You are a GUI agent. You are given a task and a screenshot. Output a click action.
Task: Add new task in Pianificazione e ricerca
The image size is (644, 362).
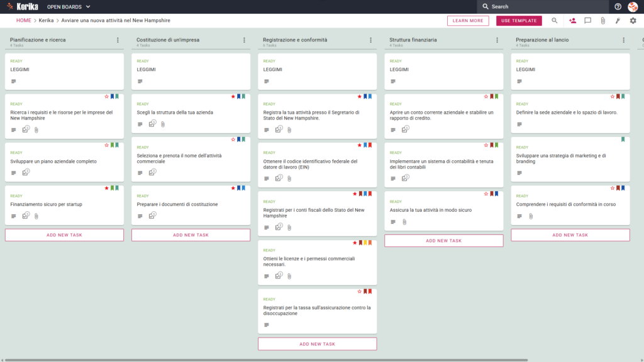coord(64,235)
